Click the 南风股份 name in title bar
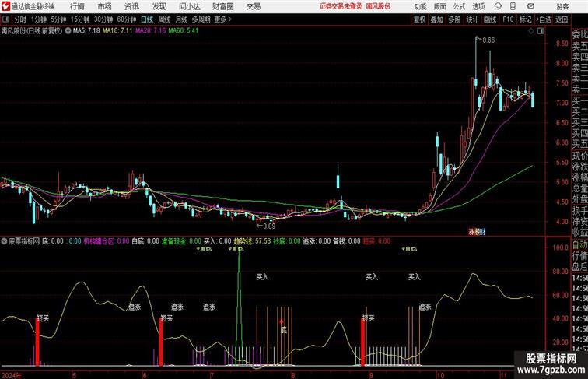Image resolution: width=588 pixels, height=379 pixels. 378,6
